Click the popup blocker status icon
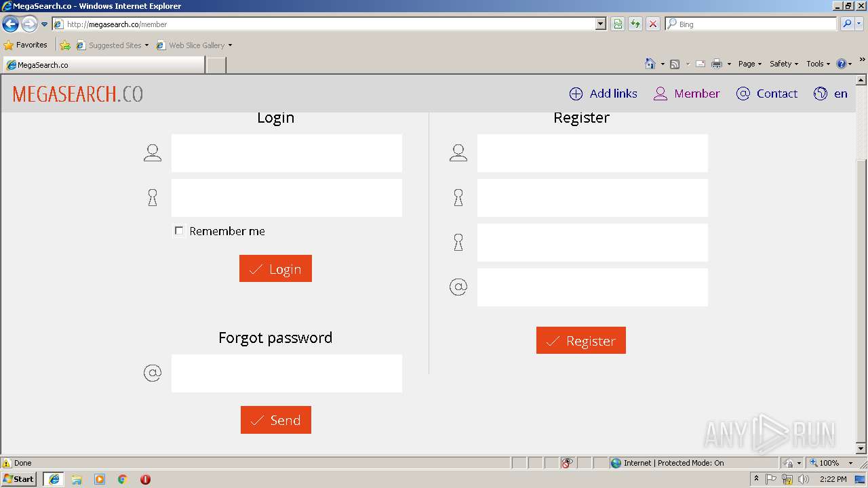 [567, 463]
